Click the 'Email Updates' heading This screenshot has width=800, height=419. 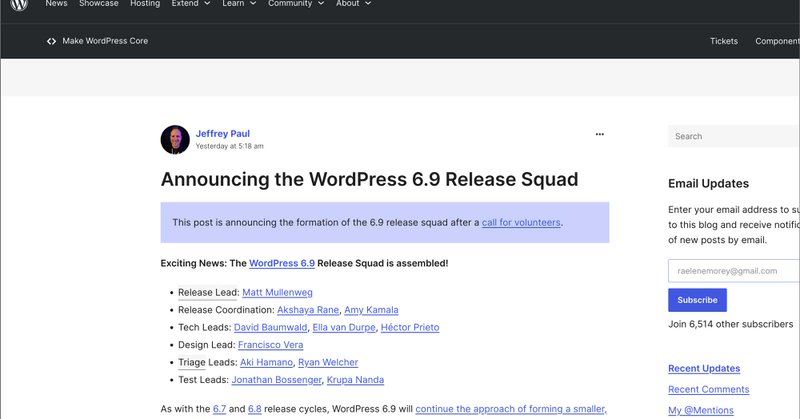pos(708,184)
